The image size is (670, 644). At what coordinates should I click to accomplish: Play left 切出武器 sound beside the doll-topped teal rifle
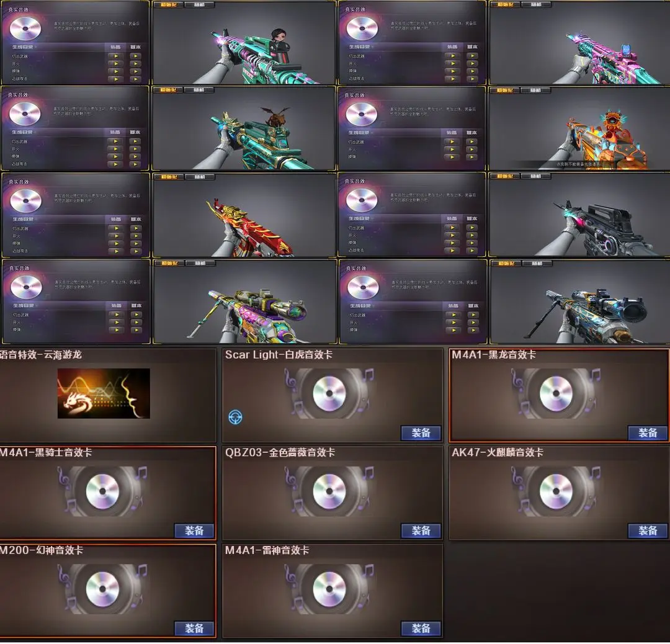[116, 56]
